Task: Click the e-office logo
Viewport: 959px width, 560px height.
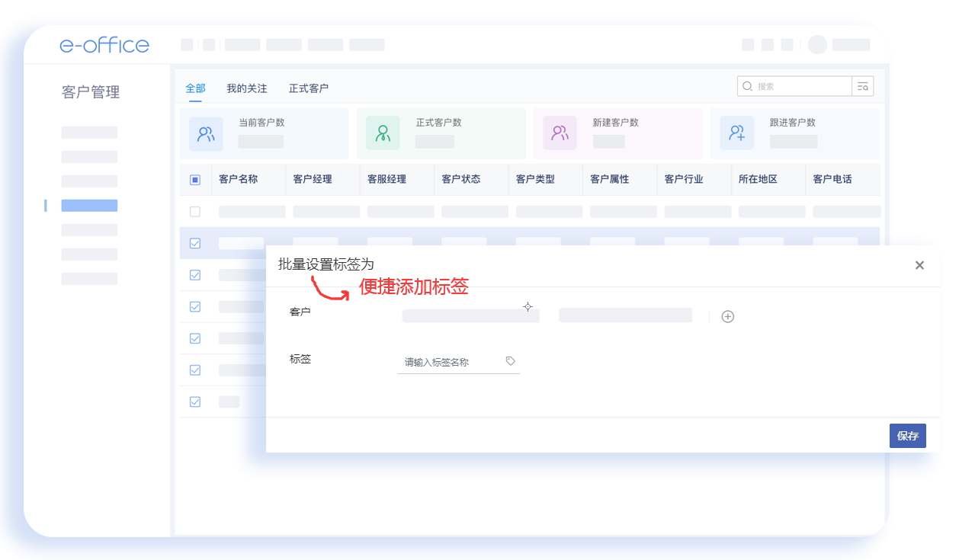Action: pyautogui.click(x=104, y=45)
